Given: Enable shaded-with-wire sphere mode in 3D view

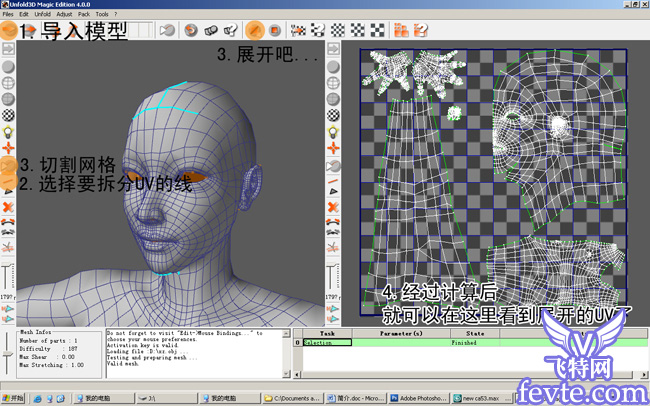Looking at the screenshot, I should [8, 99].
